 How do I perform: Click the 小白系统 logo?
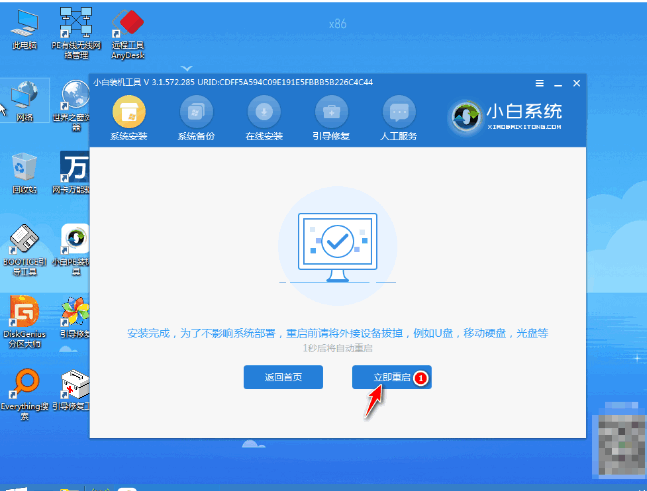click(x=505, y=118)
